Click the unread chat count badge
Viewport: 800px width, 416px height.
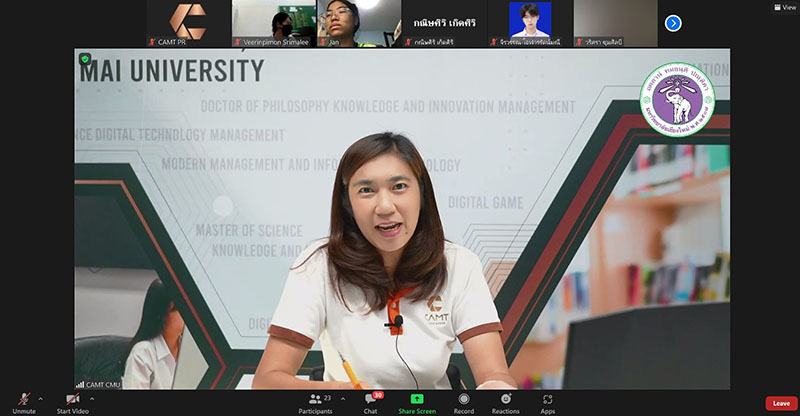(x=378, y=395)
